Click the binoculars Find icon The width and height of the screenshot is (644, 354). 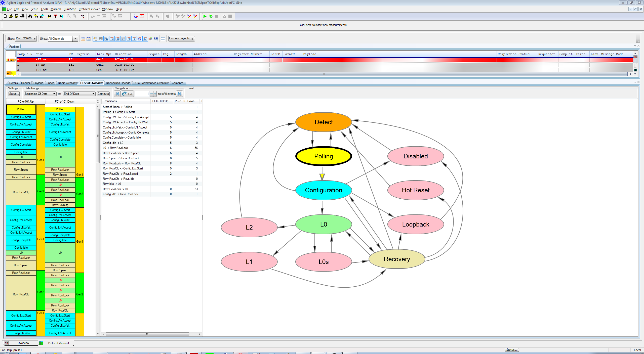30,16
